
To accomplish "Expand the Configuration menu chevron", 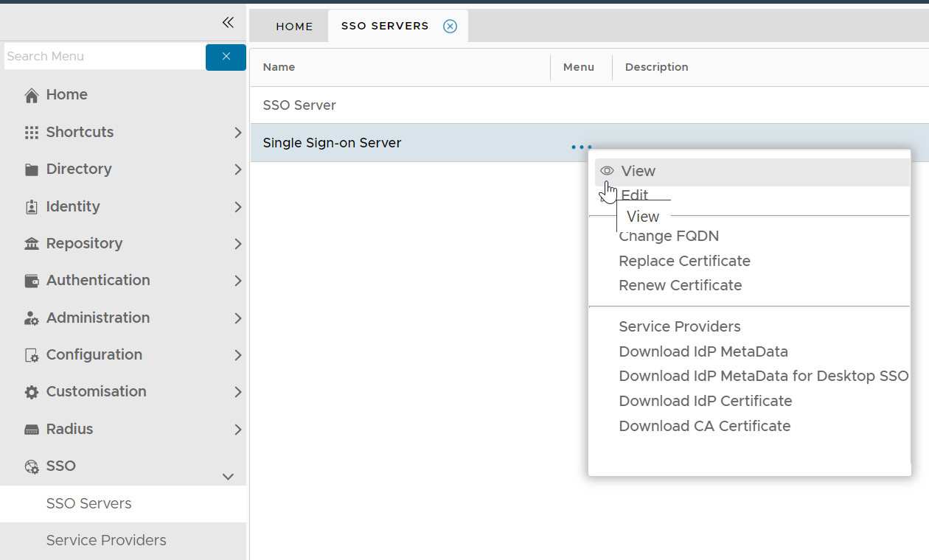I will coord(237,355).
